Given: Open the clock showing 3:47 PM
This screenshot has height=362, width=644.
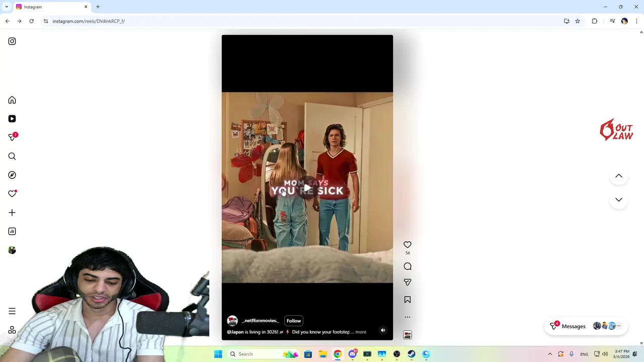Looking at the screenshot, I should [x=622, y=354].
